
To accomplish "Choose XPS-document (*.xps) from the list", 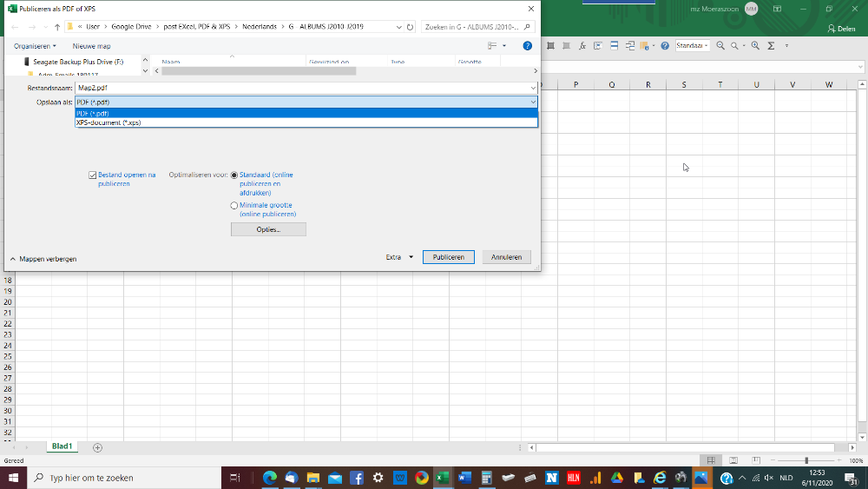I will click(109, 122).
